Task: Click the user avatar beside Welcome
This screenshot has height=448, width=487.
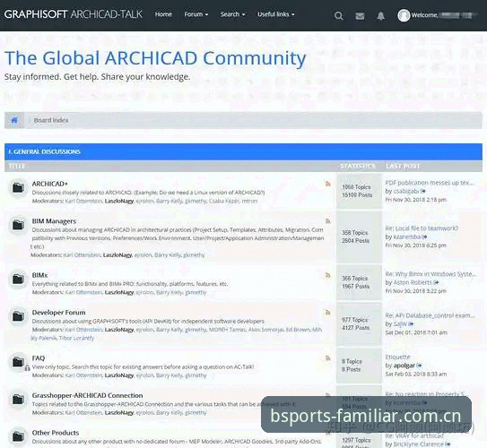Action: click(x=404, y=15)
